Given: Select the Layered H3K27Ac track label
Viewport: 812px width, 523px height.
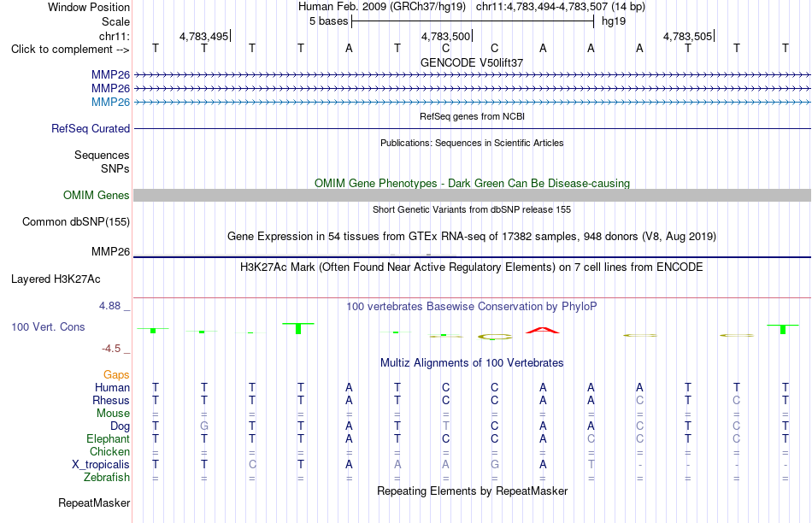Looking at the screenshot, I should pyautogui.click(x=56, y=279).
